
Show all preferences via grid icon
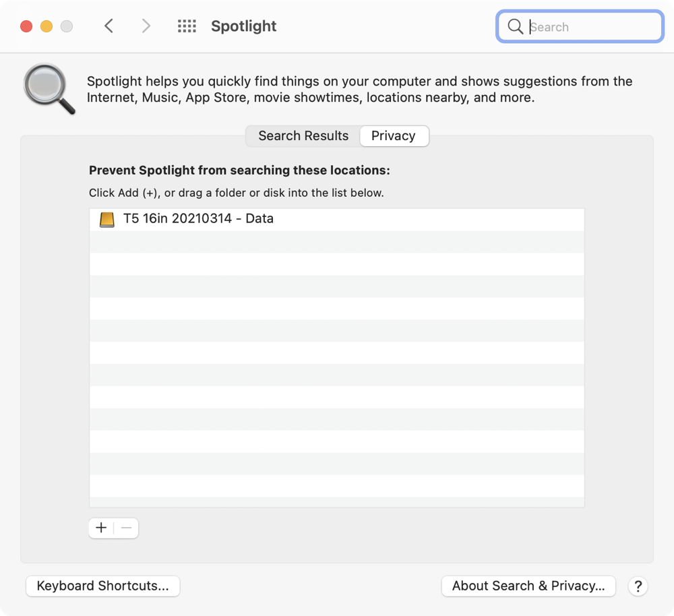pyautogui.click(x=187, y=26)
